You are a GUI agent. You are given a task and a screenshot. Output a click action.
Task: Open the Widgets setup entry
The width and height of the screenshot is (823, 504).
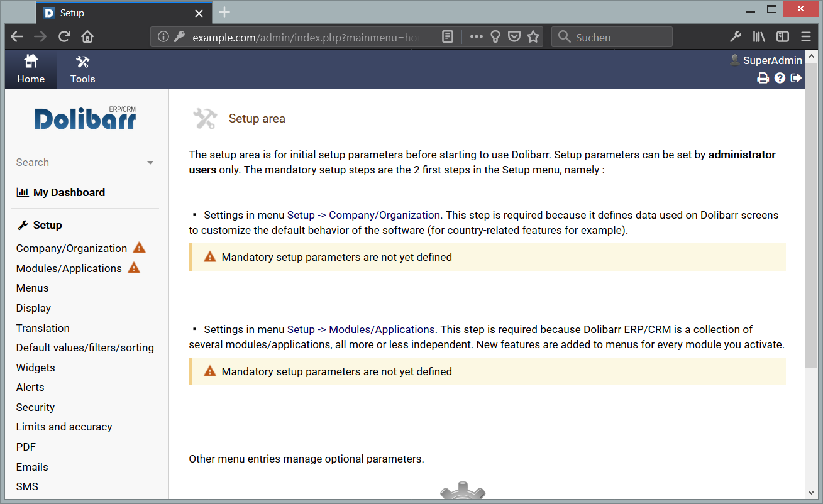pos(36,368)
